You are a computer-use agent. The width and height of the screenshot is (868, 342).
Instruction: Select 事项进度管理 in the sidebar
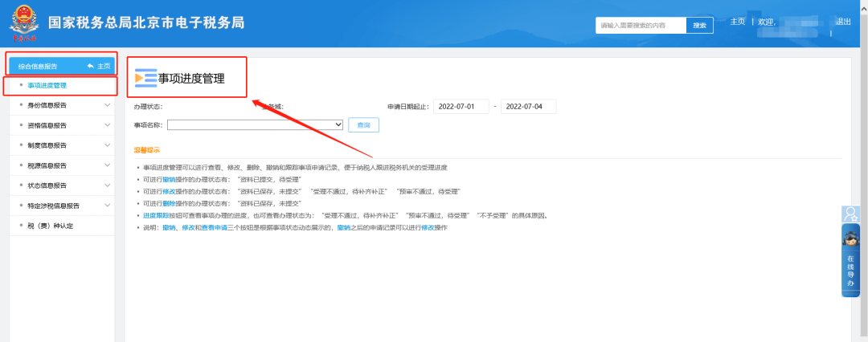47,85
